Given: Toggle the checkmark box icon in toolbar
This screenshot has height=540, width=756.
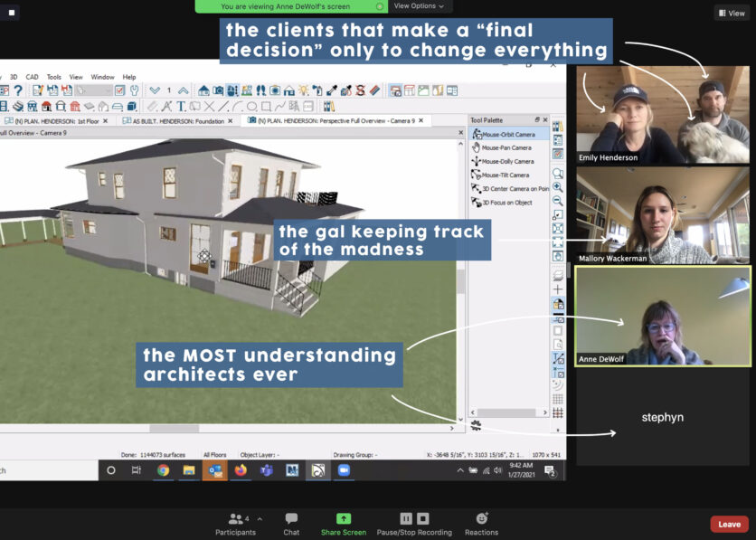Looking at the screenshot, I should click(x=119, y=90).
